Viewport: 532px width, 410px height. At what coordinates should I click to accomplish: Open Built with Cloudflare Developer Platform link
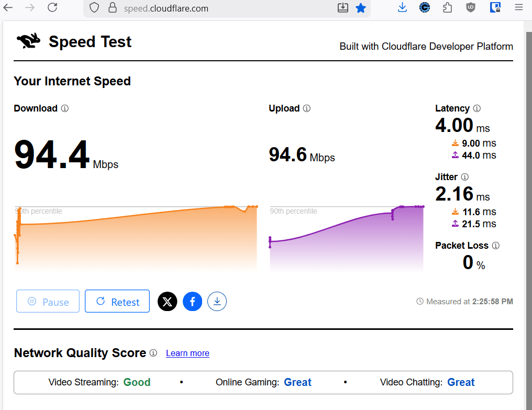(426, 46)
